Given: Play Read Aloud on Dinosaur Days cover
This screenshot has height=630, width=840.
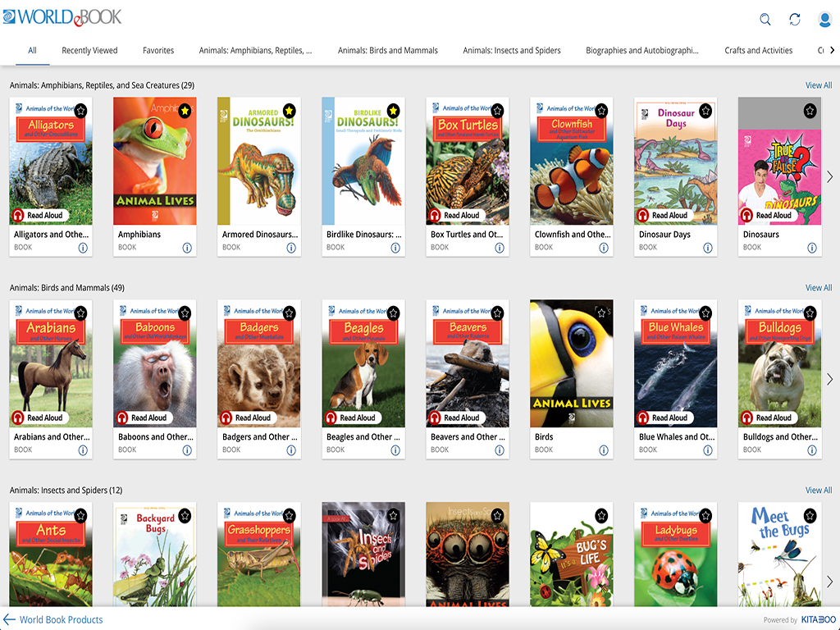Looking at the screenshot, I should click(x=664, y=216).
